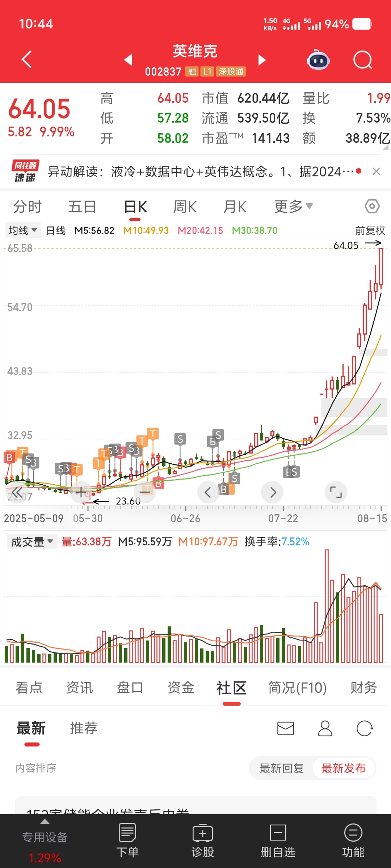Tap M30:38.70 moving average value
391x868 pixels.
coord(255,230)
